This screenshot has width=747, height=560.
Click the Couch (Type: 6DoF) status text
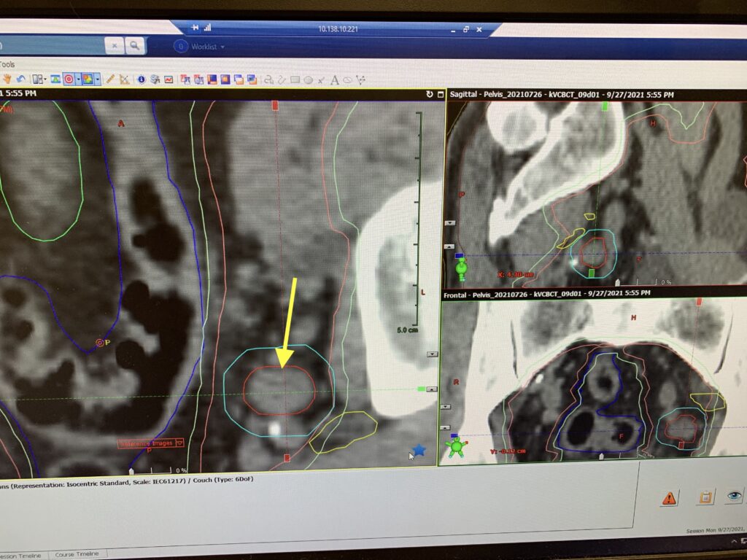[223, 481]
